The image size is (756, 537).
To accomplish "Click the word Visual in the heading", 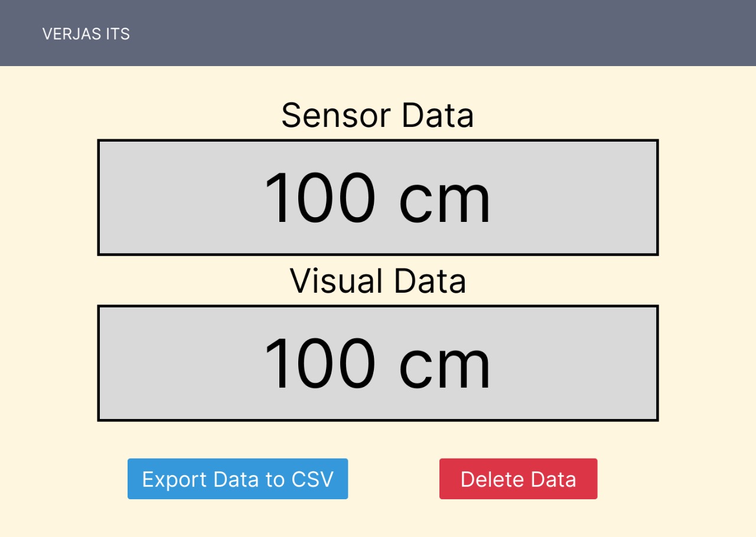I will pos(337,281).
